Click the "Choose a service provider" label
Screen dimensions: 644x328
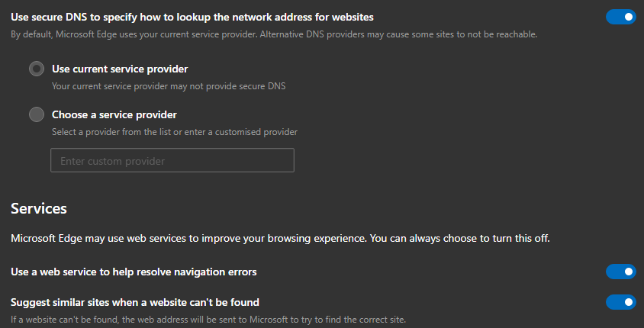tap(114, 115)
